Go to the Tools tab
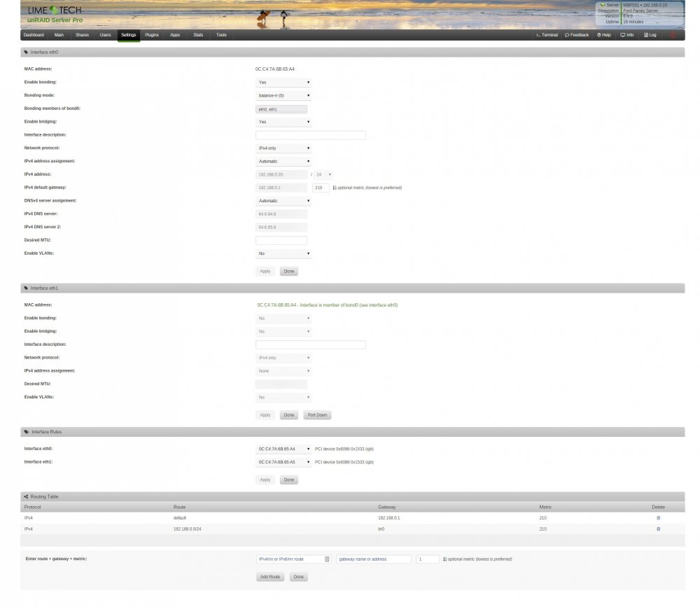Image resolution: width=700 pixels, height=607 pixels. click(221, 35)
